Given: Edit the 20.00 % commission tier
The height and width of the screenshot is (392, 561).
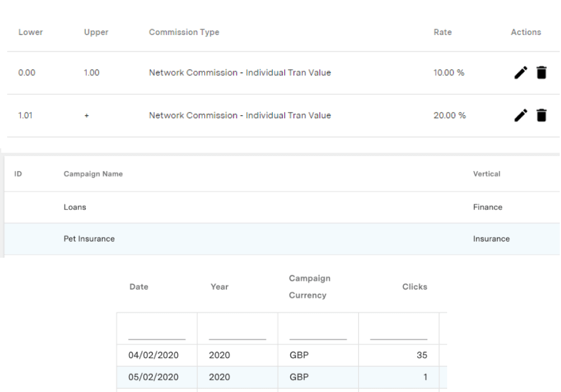Looking at the screenshot, I should [x=520, y=115].
